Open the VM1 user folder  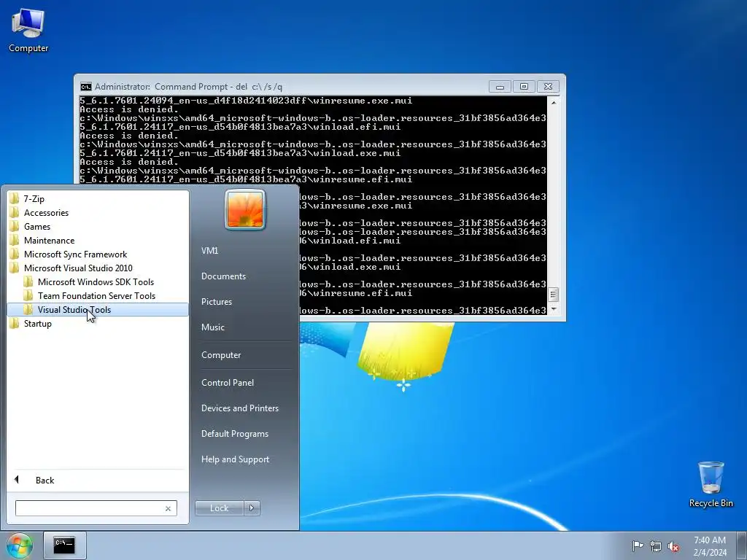click(209, 251)
